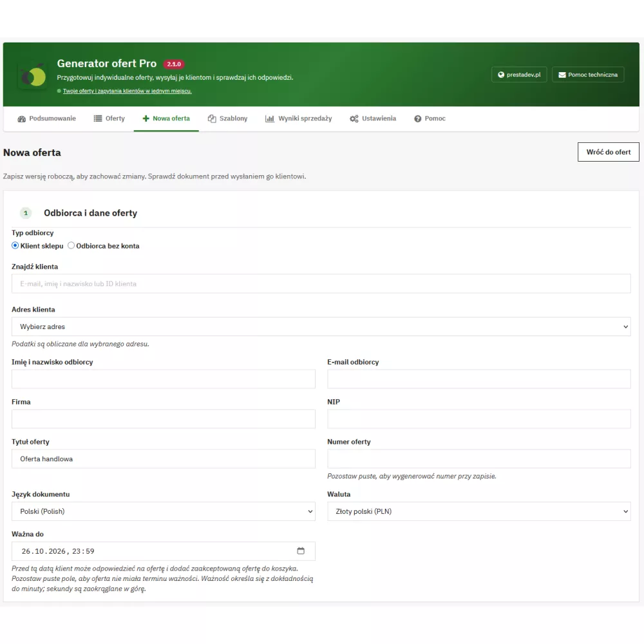Follow the Twoje oferty i zapytania klientów link
The height and width of the screenshot is (644, 644).
[x=127, y=91]
